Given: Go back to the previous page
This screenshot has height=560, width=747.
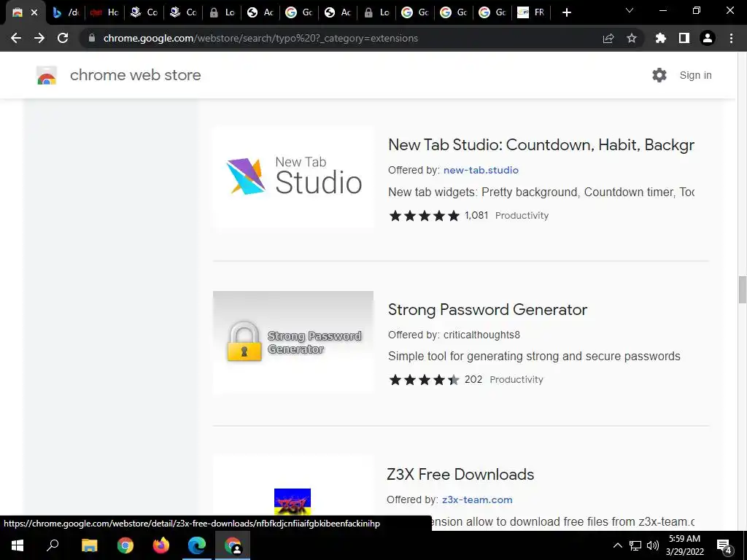Looking at the screenshot, I should [16, 38].
